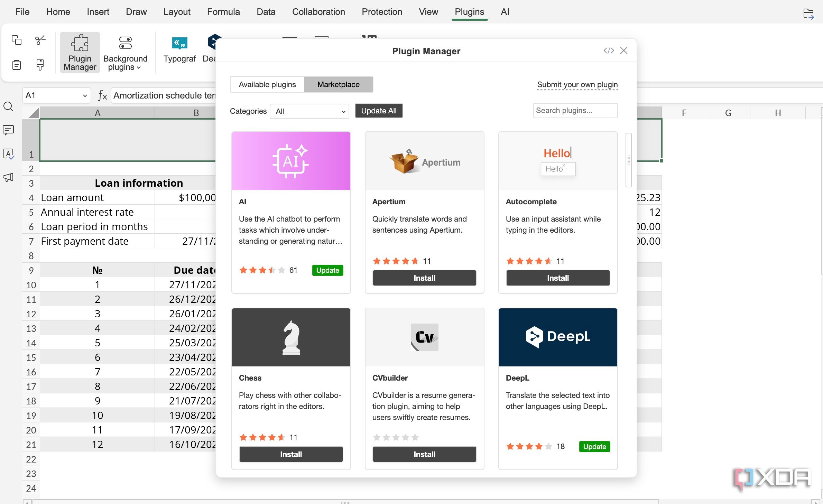Click the fx insert function icon
The width and height of the screenshot is (823, 504).
102,95
